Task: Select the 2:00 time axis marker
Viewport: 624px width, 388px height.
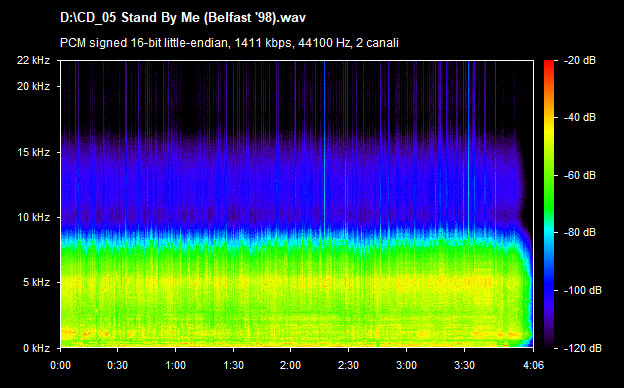Action: pos(291,365)
